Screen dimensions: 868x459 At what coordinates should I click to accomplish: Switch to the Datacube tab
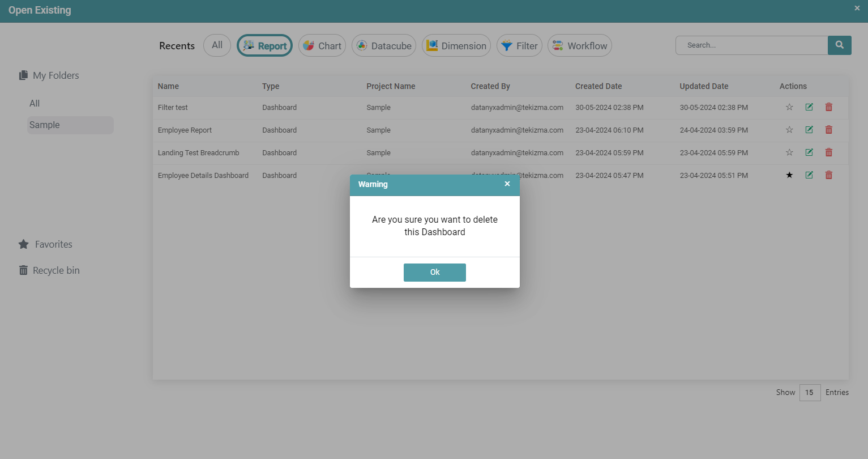384,46
